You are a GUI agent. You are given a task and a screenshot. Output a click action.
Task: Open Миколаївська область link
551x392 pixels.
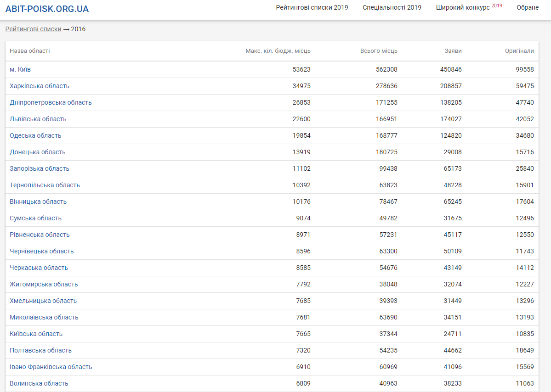click(x=44, y=317)
